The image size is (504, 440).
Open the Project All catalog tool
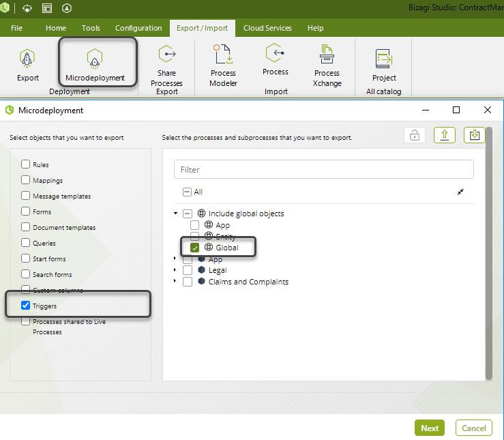point(384,65)
